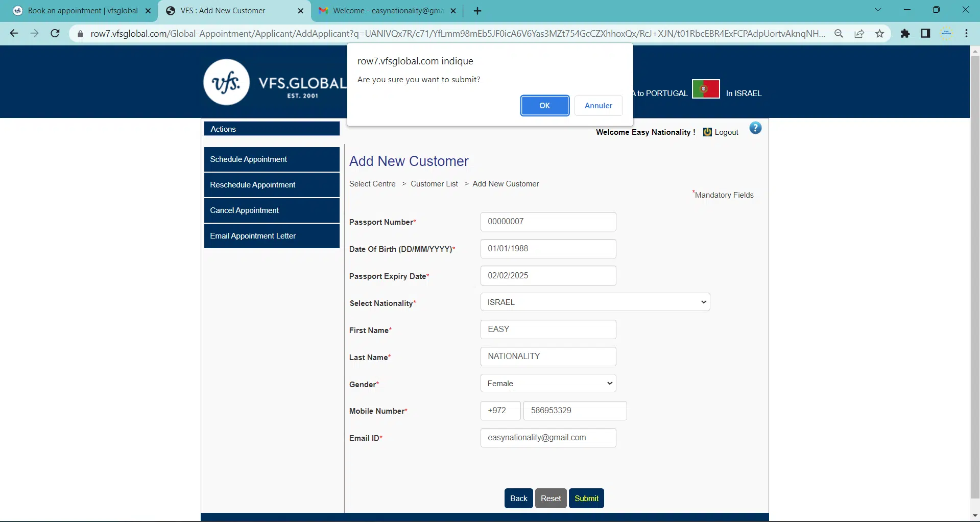The image size is (980, 522).
Task: Focus the Email ID field
Action: pos(548,438)
